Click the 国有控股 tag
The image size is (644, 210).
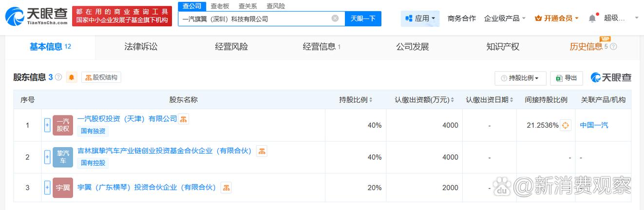[93, 163]
